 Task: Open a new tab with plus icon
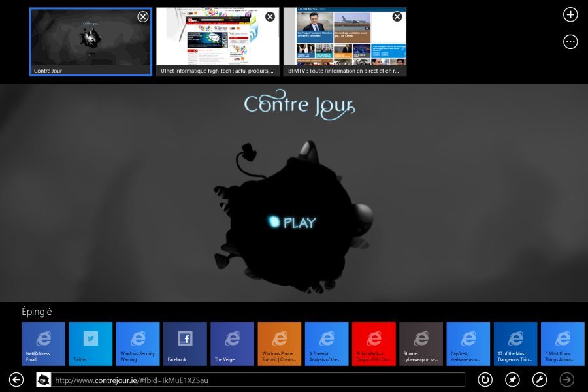[570, 14]
